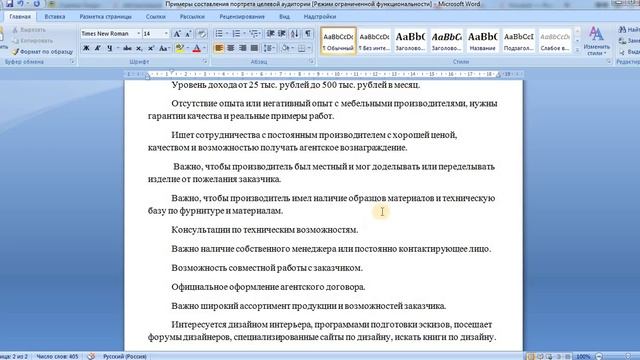This screenshot has width=640, height=360.
Task: Toggle superscript x² formatting
Action: pyautogui.click(x=151, y=48)
